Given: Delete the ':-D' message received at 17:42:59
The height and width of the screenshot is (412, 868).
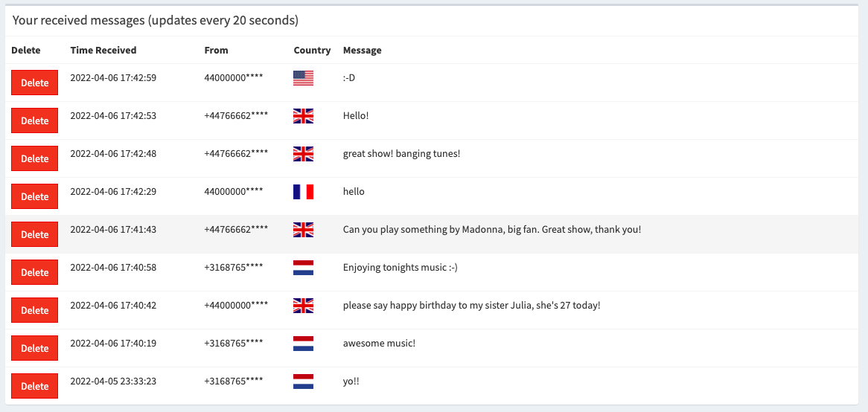Looking at the screenshot, I should point(35,83).
